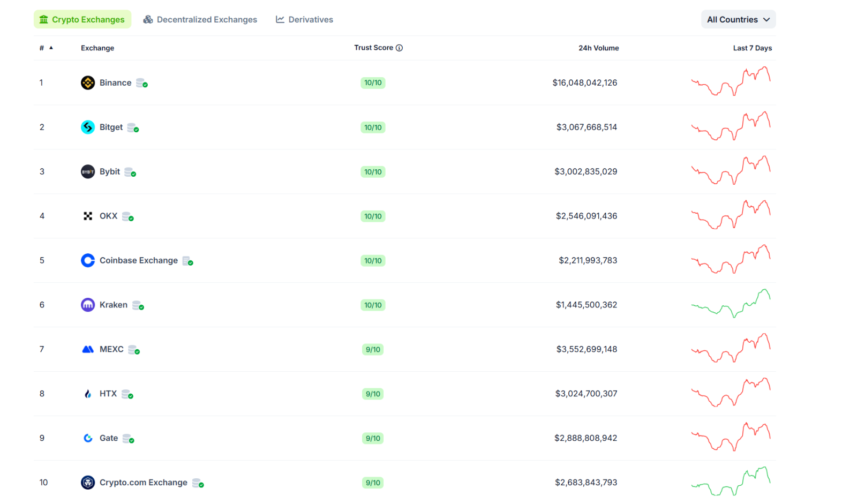Click the Coinbase Exchange logo icon
Viewport: 857px width, 504px height.
pyautogui.click(x=88, y=260)
